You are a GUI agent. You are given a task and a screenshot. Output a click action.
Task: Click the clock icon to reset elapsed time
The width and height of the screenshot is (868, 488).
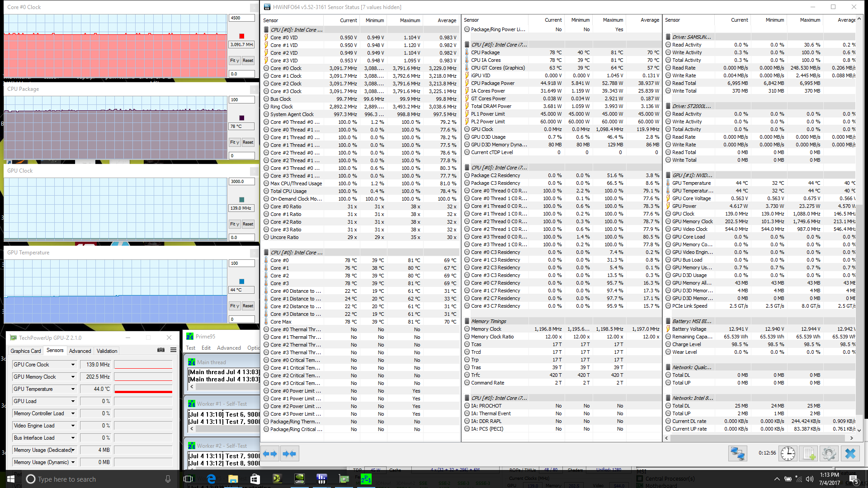pos(788,453)
